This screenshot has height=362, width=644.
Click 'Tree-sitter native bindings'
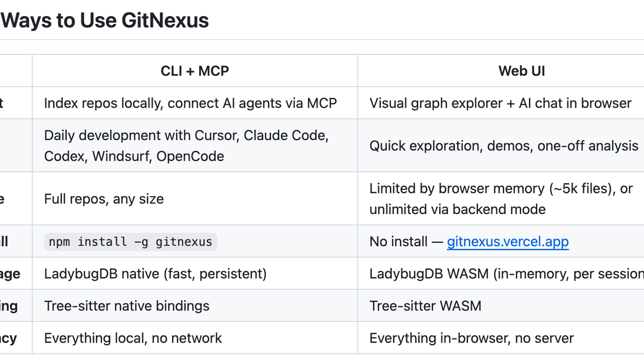point(126,306)
